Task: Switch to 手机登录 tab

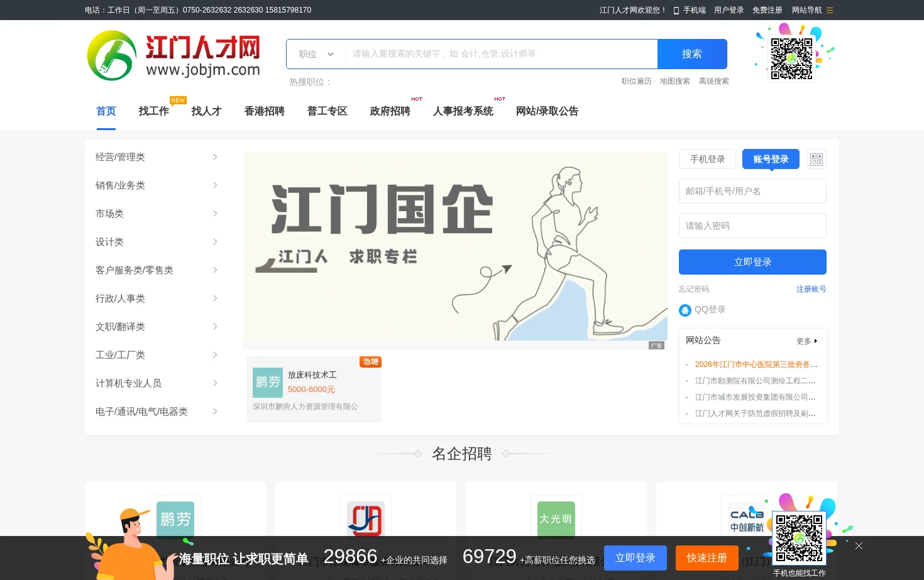Action: point(707,159)
